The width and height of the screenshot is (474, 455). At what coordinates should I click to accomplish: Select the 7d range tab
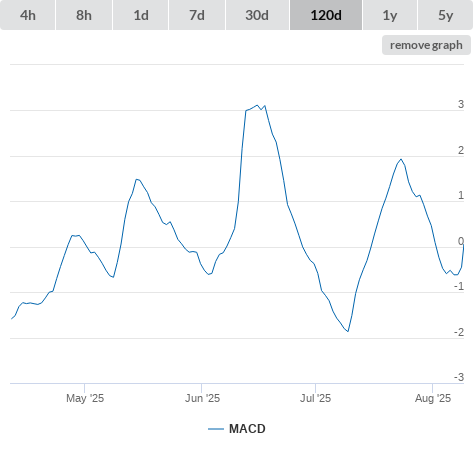tap(197, 15)
